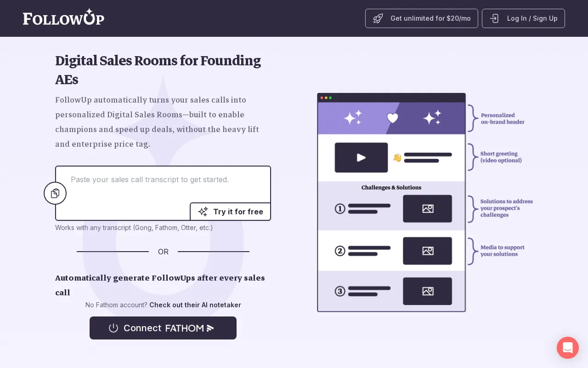Click the heart icon in illustration header

(x=392, y=118)
